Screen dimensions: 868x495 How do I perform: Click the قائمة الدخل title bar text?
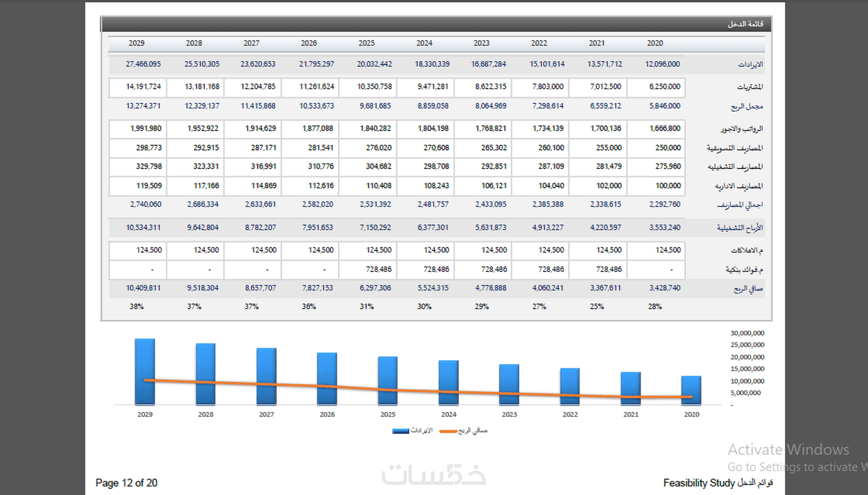tap(745, 24)
